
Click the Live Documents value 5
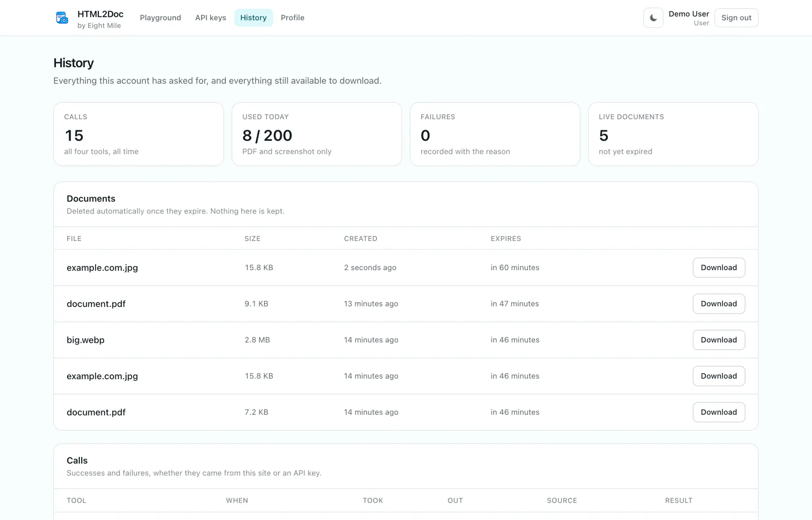pos(604,135)
